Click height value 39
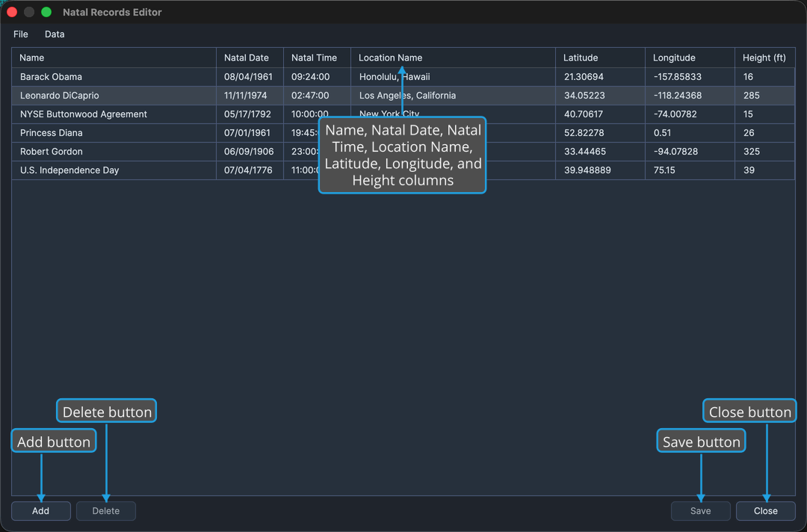The image size is (807, 532). 765,170
